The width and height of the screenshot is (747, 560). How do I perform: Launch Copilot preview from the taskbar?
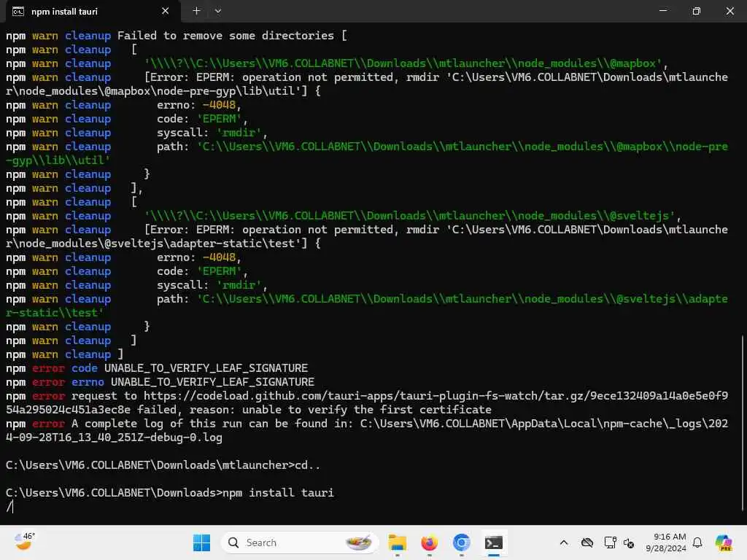(x=724, y=542)
